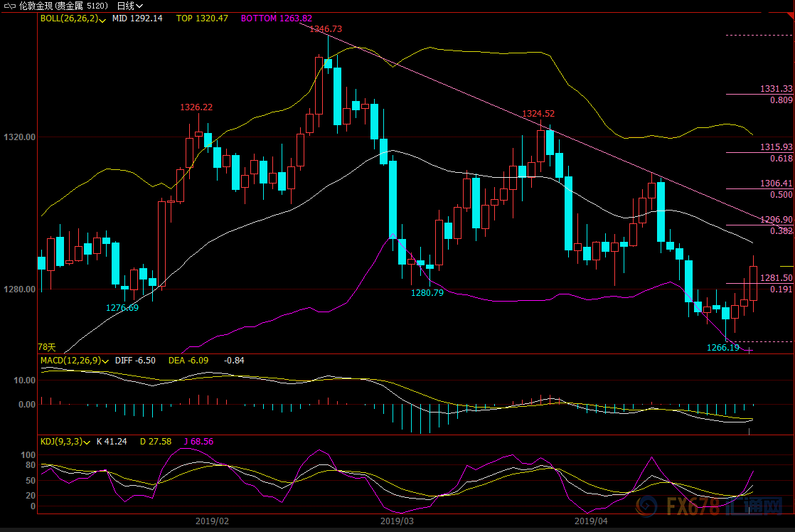Select the 1324.52 peak label
This screenshot has height=532, width=795.
coord(538,114)
